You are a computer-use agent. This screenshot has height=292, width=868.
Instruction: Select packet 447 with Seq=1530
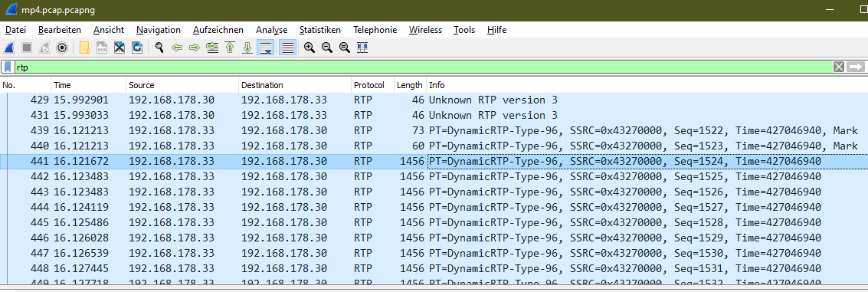tap(434, 253)
